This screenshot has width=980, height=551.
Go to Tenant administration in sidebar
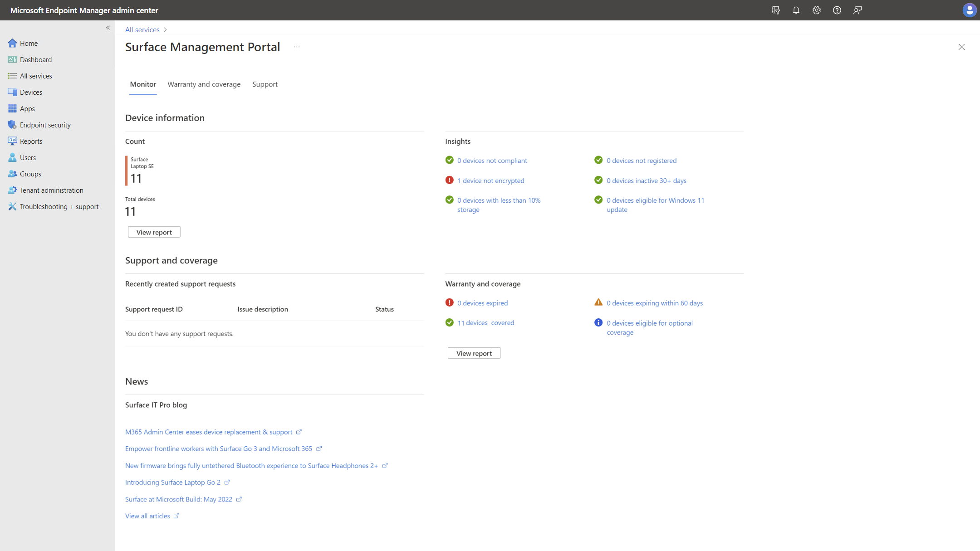(51, 190)
